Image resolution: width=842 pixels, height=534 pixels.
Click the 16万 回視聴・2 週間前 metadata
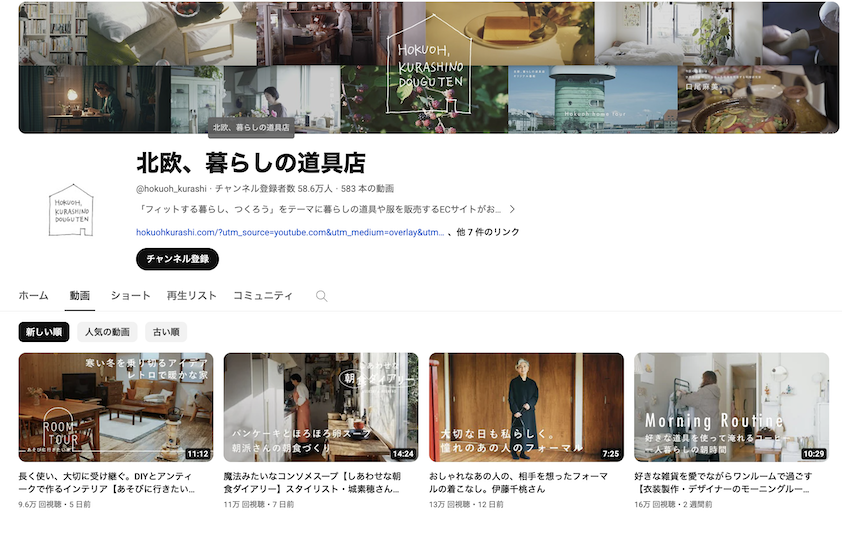pos(673,504)
